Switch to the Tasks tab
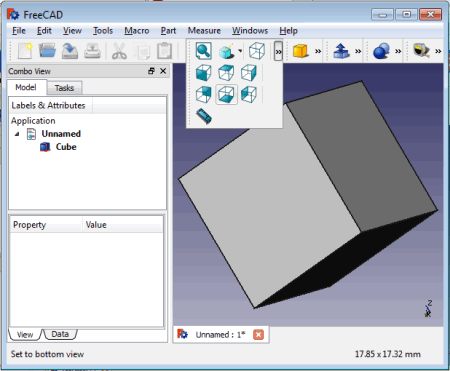Viewport: 450px width, 371px height. point(64,88)
